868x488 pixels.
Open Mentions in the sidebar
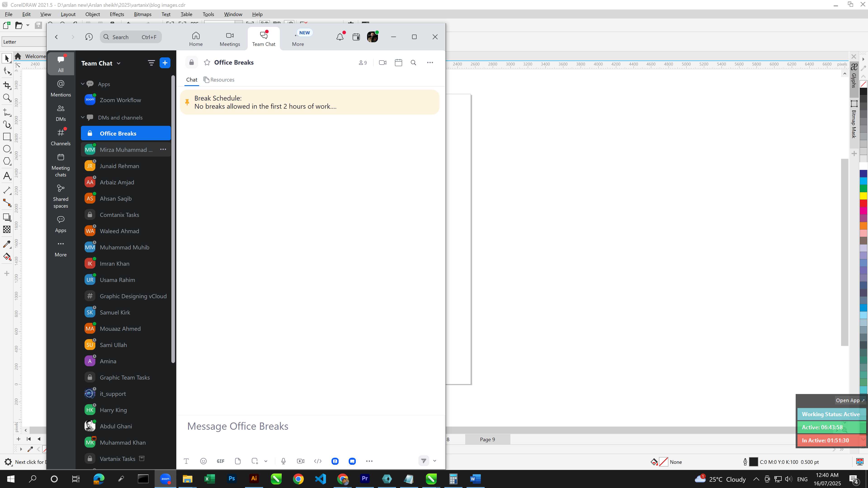[61, 89]
